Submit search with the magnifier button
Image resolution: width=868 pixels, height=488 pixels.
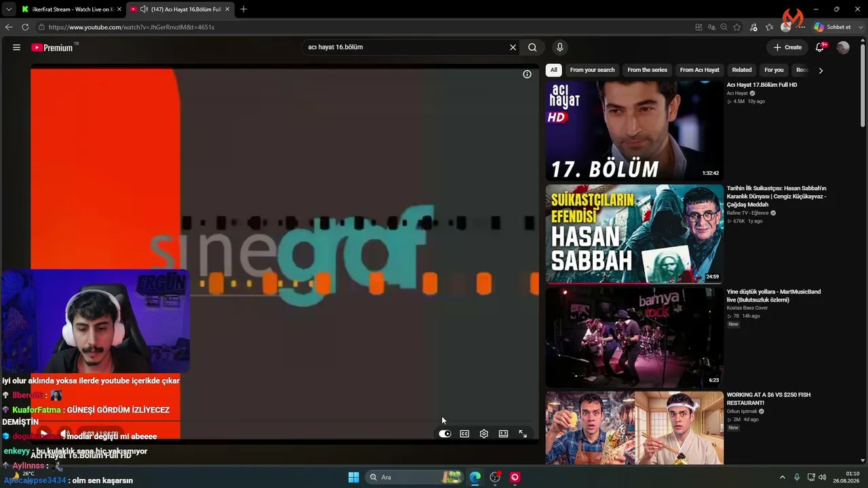coord(532,47)
